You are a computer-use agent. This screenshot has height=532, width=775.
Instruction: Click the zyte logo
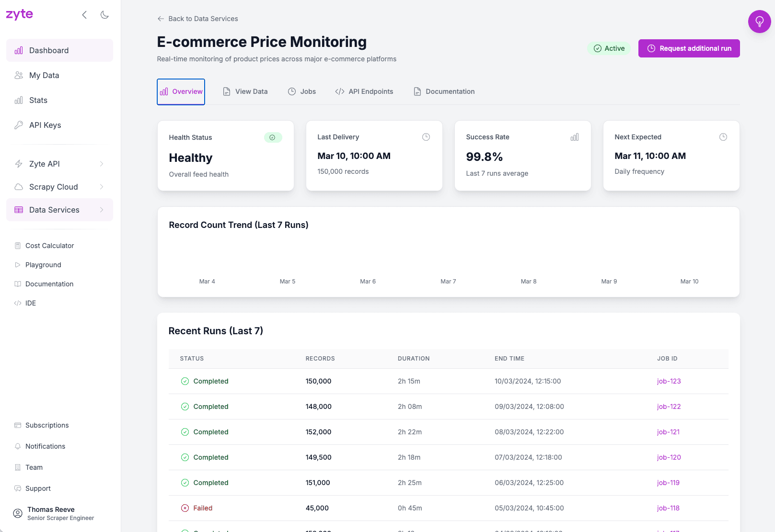19,14
